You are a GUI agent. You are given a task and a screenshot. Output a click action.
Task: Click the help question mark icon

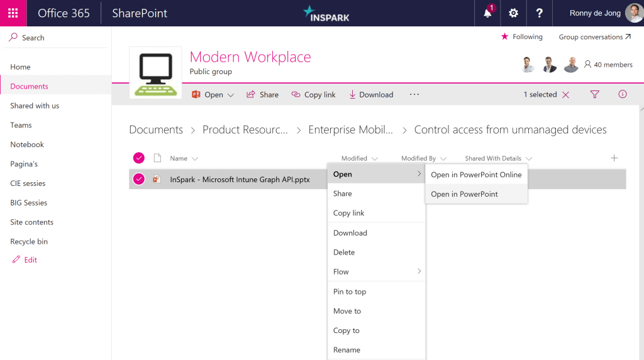[x=539, y=13]
